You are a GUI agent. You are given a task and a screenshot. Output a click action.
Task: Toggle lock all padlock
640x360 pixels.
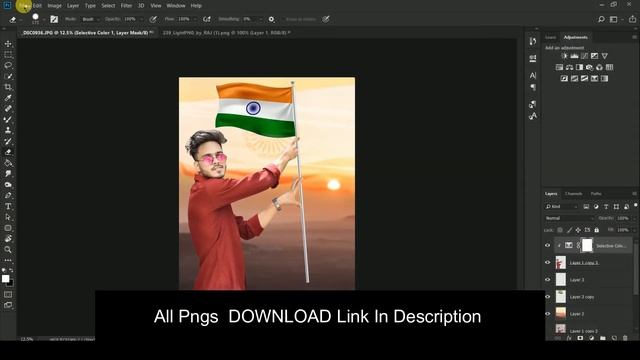pos(596,230)
